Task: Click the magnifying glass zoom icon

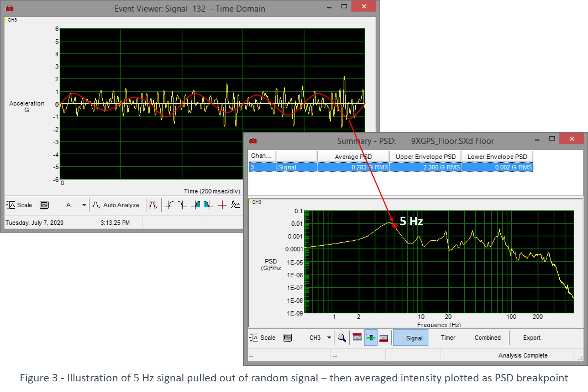Action: tap(342, 338)
